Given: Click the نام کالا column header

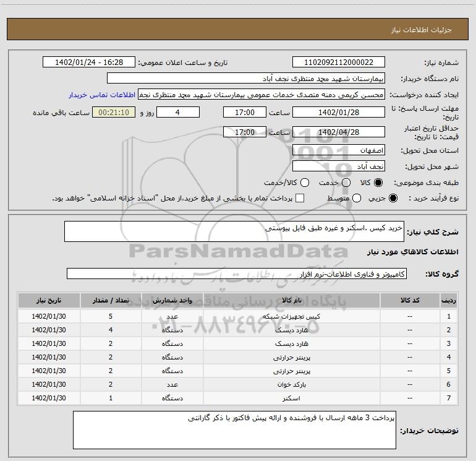Looking at the screenshot, I should pyautogui.click(x=291, y=301).
